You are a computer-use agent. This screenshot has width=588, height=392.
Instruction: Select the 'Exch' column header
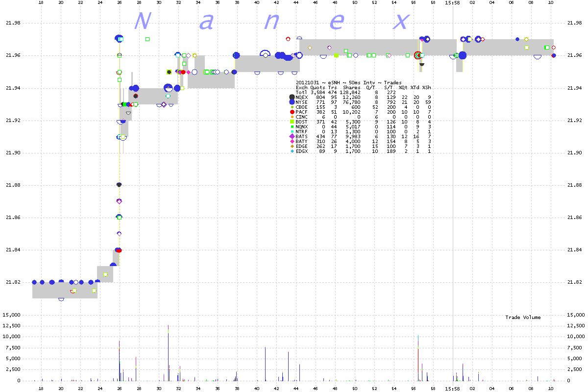pos(301,87)
